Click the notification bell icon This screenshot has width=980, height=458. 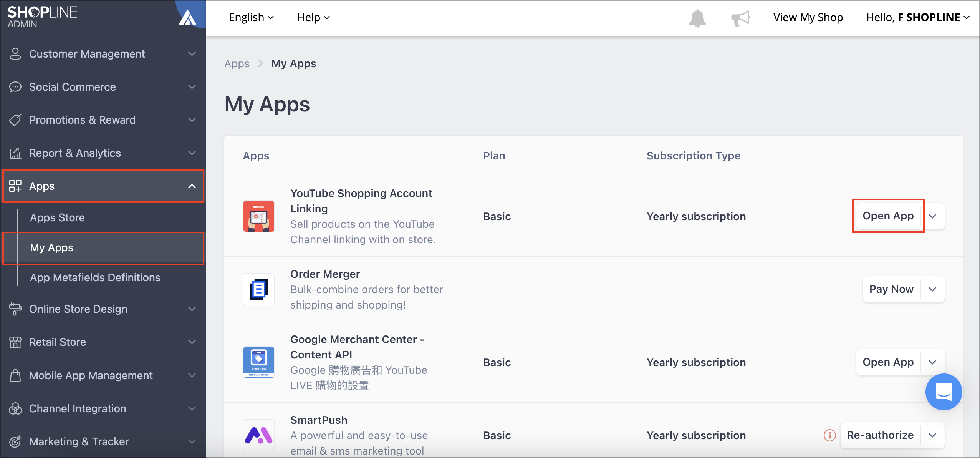[x=697, y=18]
